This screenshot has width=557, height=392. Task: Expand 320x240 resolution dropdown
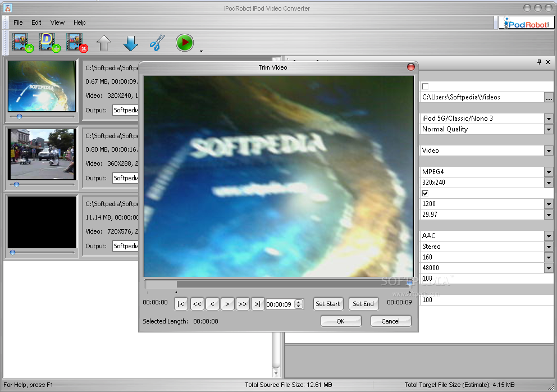click(549, 183)
